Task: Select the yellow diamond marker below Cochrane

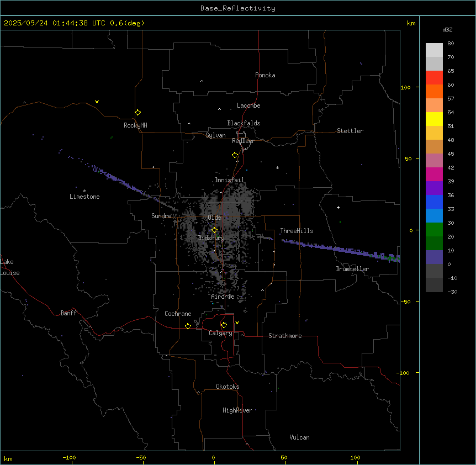Action: pos(188,326)
